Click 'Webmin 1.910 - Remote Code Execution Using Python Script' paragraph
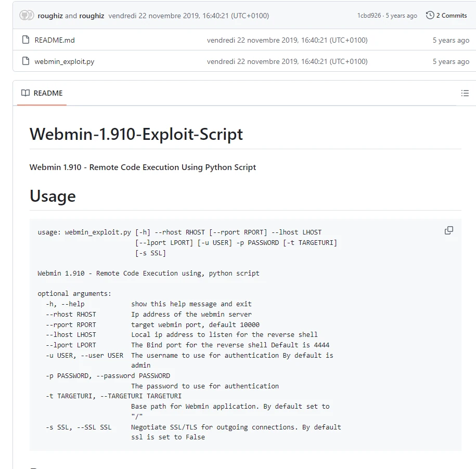Image resolution: width=476 pixels, height=469 pixels. pos(143,167)
